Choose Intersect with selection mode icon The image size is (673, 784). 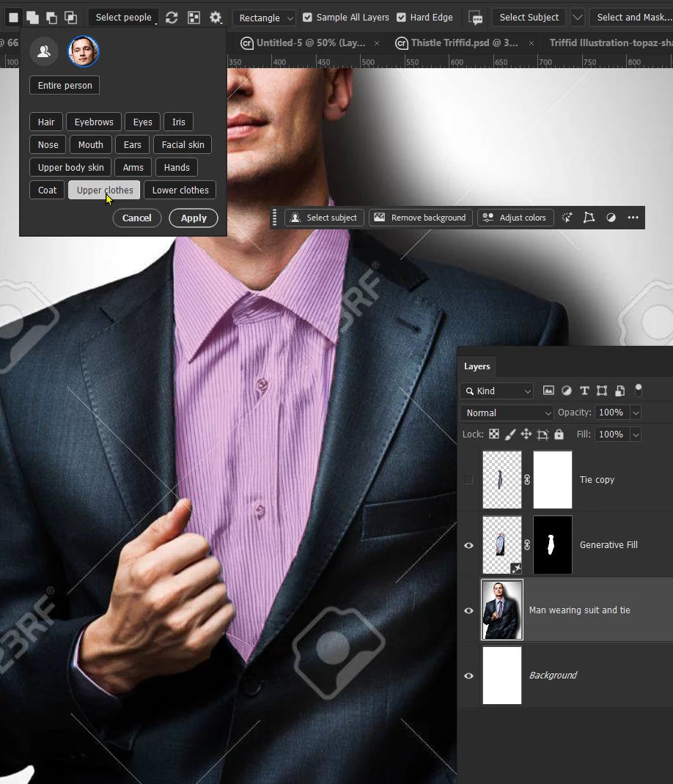coord(70,18)
